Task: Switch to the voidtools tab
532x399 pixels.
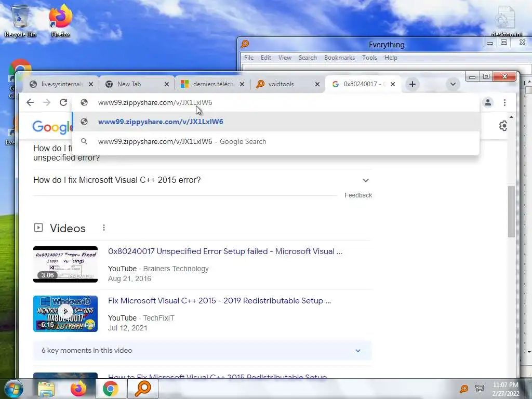Action: point(287,84)
